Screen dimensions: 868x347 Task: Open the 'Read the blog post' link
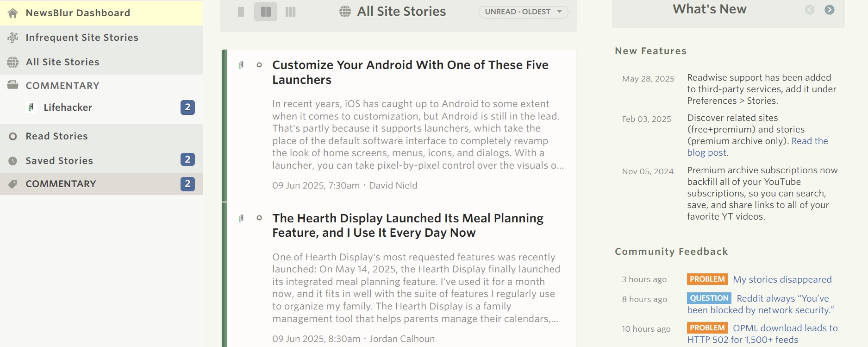(757, 147)
